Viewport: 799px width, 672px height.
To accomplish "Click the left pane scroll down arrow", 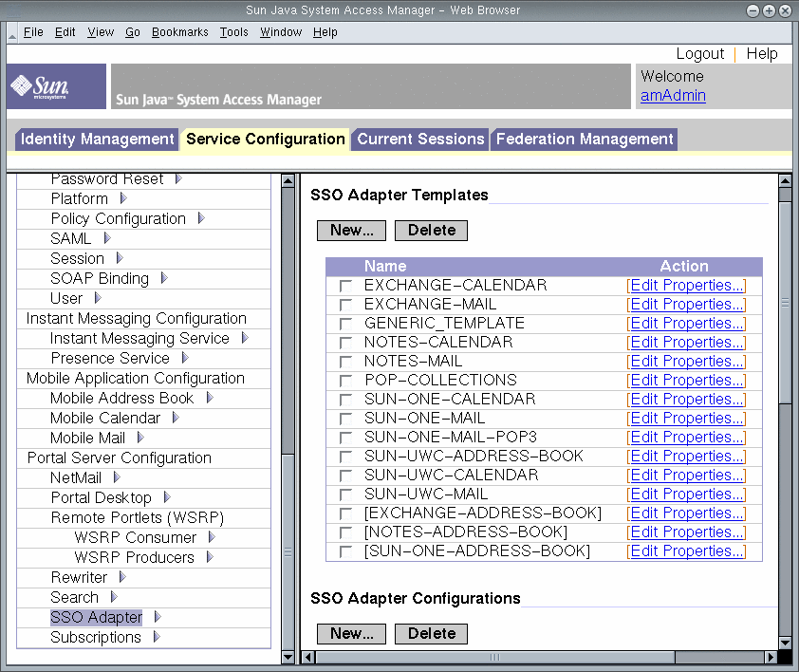I will [288, 657].
